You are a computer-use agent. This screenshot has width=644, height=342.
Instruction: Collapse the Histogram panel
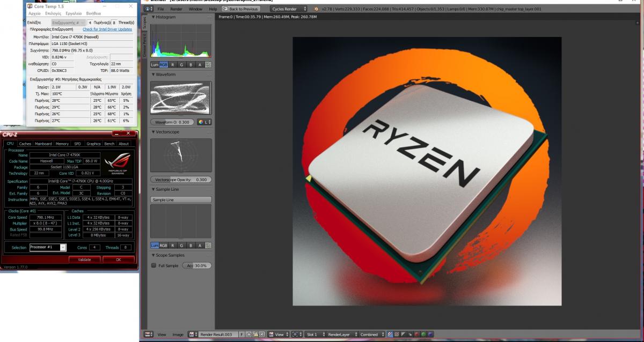153,17
